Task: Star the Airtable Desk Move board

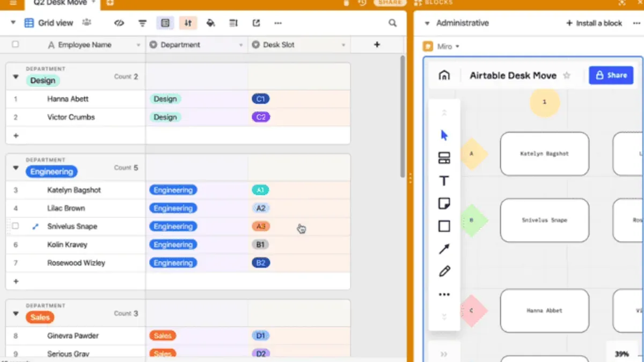Action: coord(567,76)
